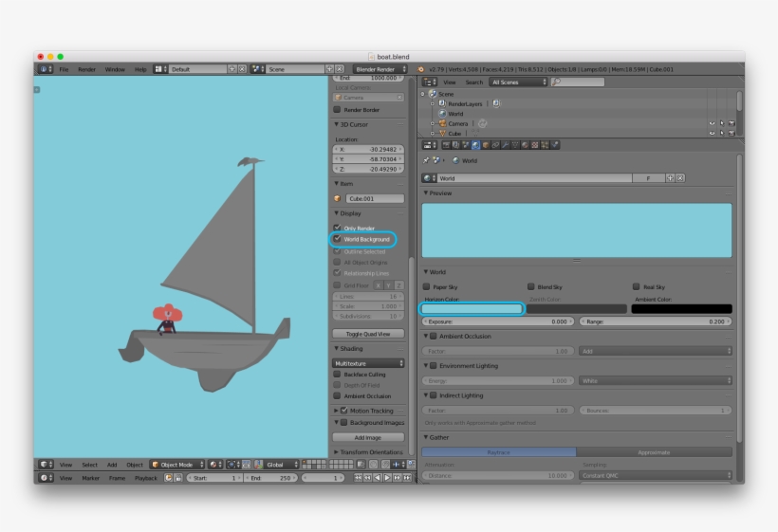
Task: Toggle the World Background checkbox
Action: [337, 239]
